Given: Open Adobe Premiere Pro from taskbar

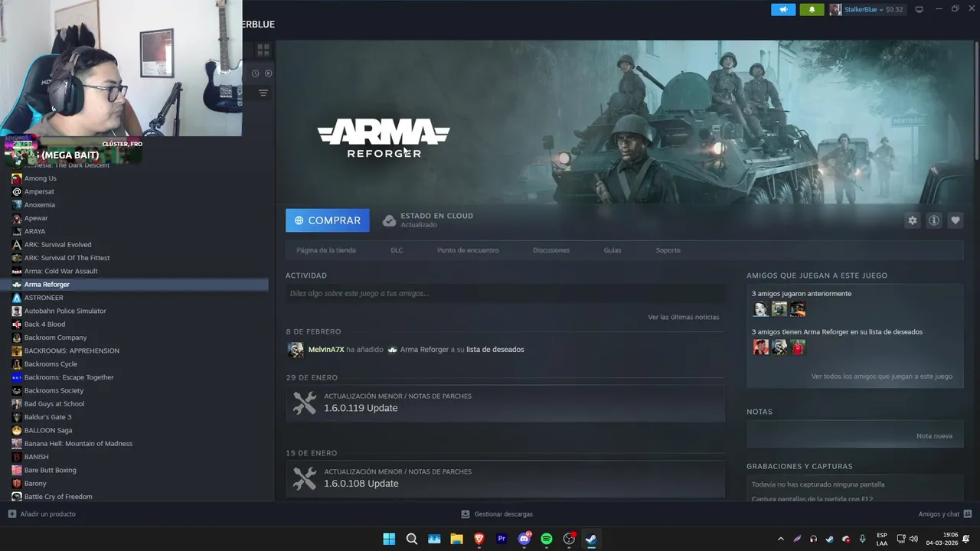Looking at the screenshot, I should pyautogui.click(x=501, y=539).
